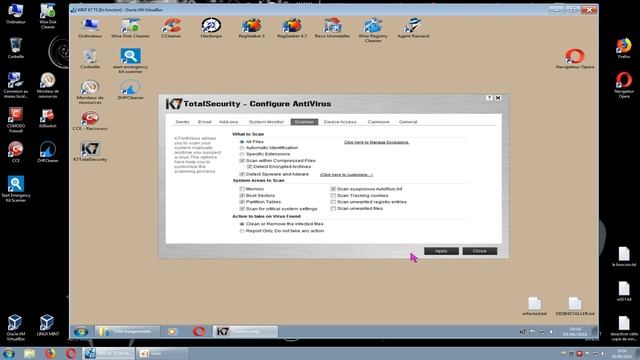The height and width of the screenshot is (360, 640).
Task: Switch to the Sentry tab
Action: [x=182, y=122]
